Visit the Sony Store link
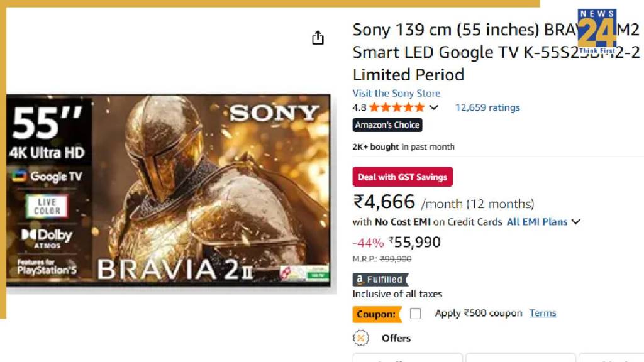The height and width of the screenshot is (362, 644). pyautogui.click(x=396, y=93)
